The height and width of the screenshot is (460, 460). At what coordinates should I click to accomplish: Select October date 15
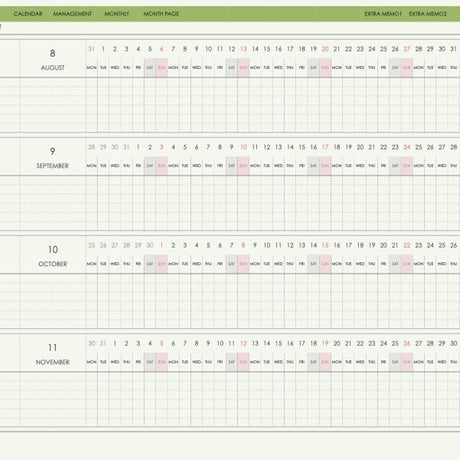(325, 245)
